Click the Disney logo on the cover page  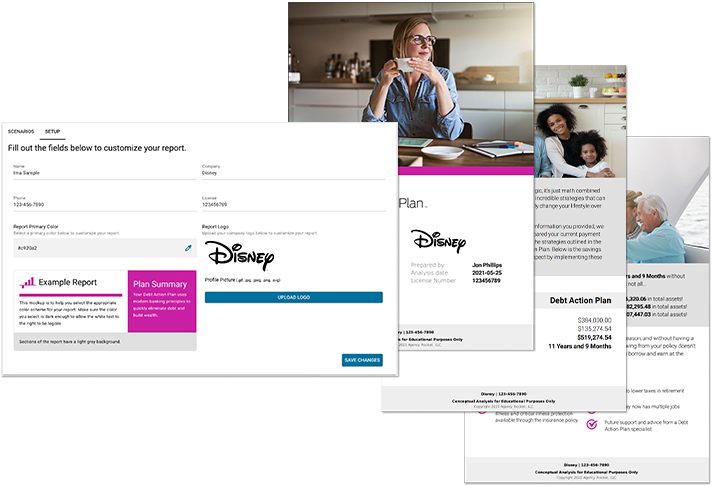[x=438, y=240]
